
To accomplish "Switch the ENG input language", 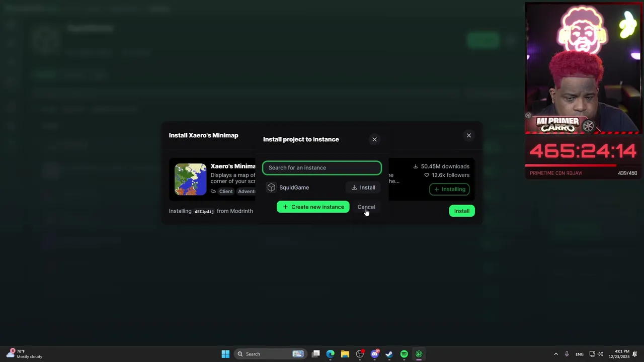I will [x=580, y=354].
